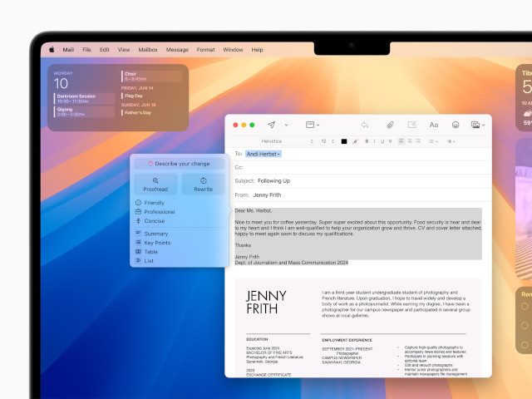Open the Message menu
Image resolution: width=532 pixels, height=399 pixels.
click(x=177, y=50)
